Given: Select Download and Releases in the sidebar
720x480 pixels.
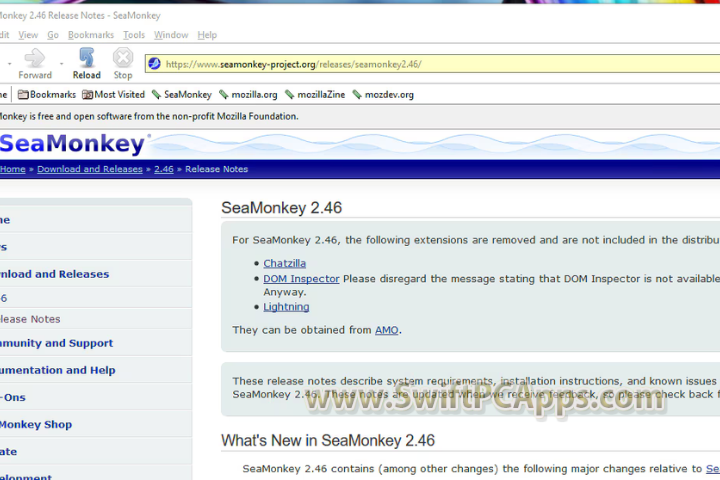Looking at the screenshot, I should 54,274.
